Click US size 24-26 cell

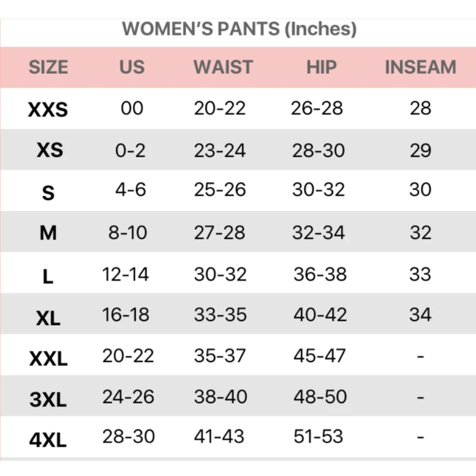(128, 397)
